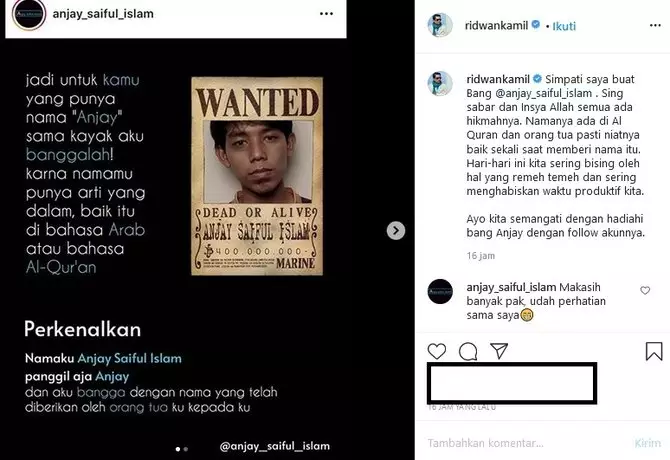The image size is (670, 460).
Task: Open the ridwankamil profile from the header username
Action: (x=497, y=26)
